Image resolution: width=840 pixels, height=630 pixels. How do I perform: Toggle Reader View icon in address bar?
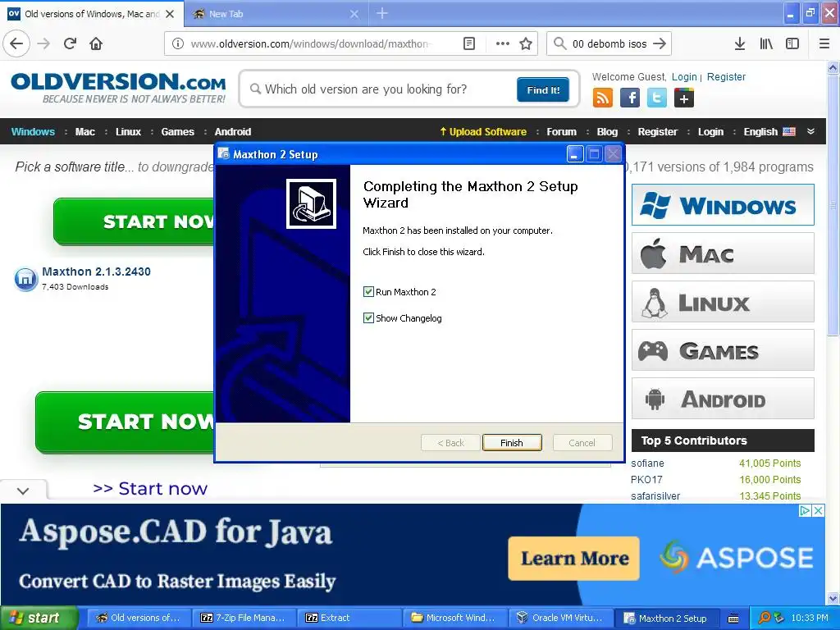pos(468,43)
